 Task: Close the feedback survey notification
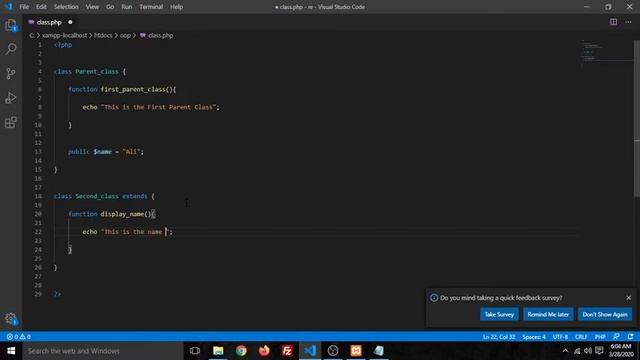pyautogui.click(x=629, y=298)
